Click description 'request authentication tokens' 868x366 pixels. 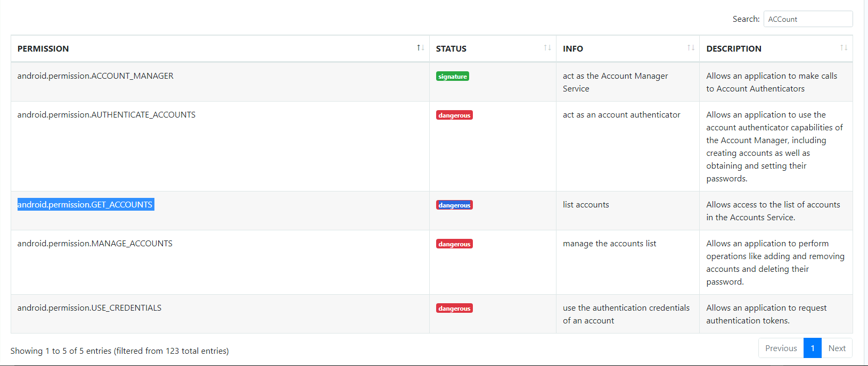click(766, 314)
